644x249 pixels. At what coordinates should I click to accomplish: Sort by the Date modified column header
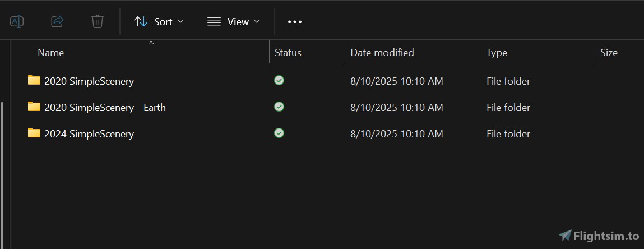pos(382,53)
